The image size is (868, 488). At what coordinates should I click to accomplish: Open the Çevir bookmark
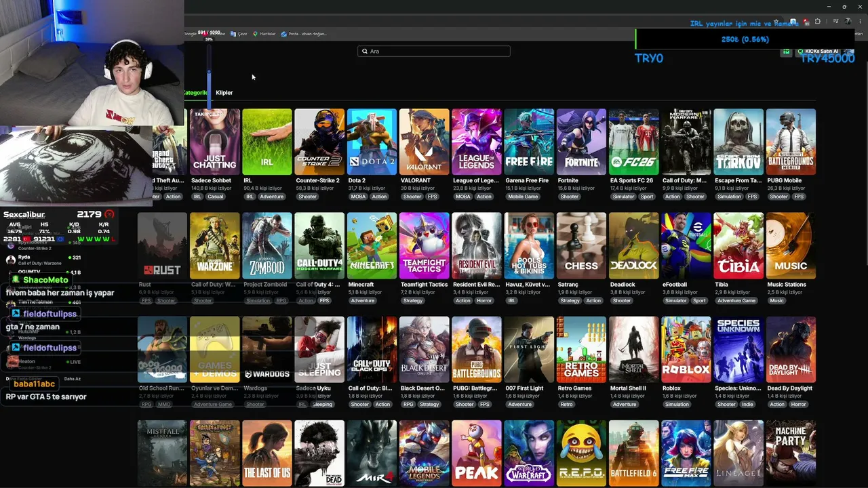point(239,34)
